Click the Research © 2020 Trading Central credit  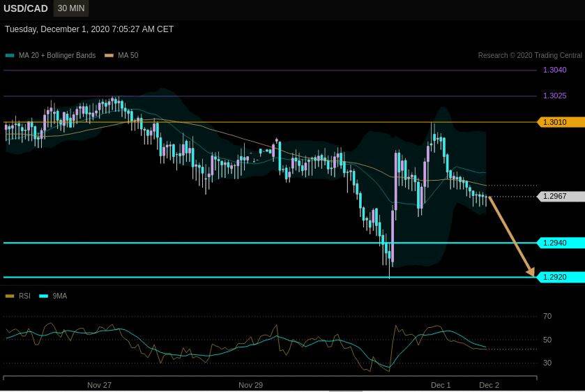[530, 55]
